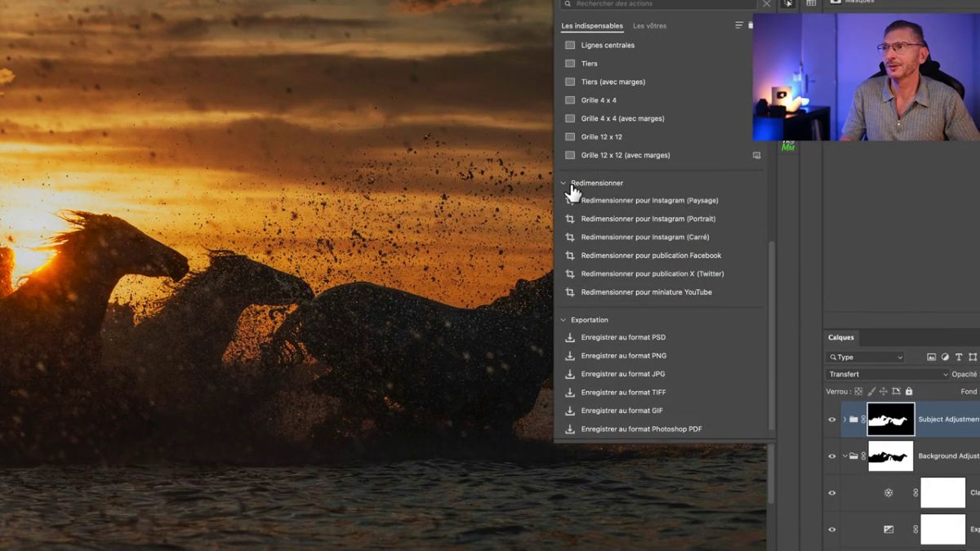Hide the Background Adjustment group layer
The width and height of the screenshot is (980, 551).
point(832,456)
